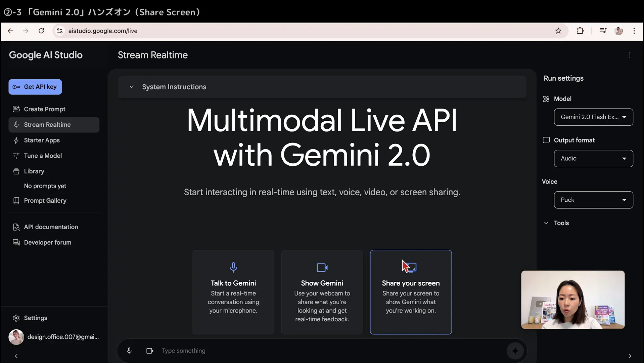The width and height of the screenshot is (644, 363).
Task: Click the Google AI Studio logo text
Action: [x=46, y=55]
